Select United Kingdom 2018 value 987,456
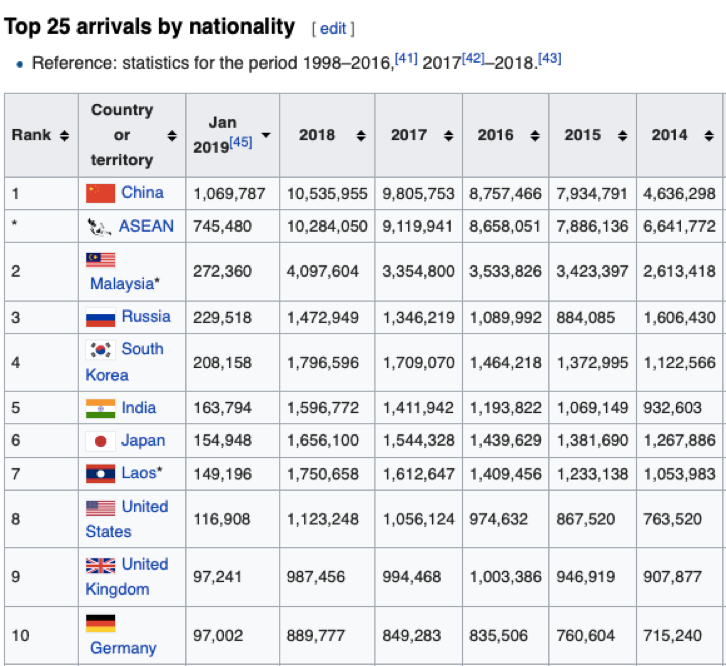This screenshot has width=726, height=666. coord(316,577)
